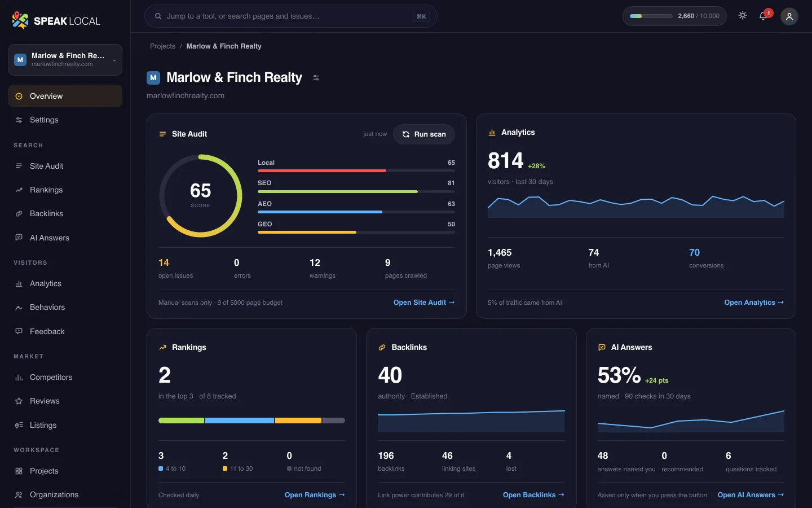Image resolution: width=812 pixels, height=508 pixels.
Task: Toggle the light/dark theme sun icon
Action: (x=743, y=16)
